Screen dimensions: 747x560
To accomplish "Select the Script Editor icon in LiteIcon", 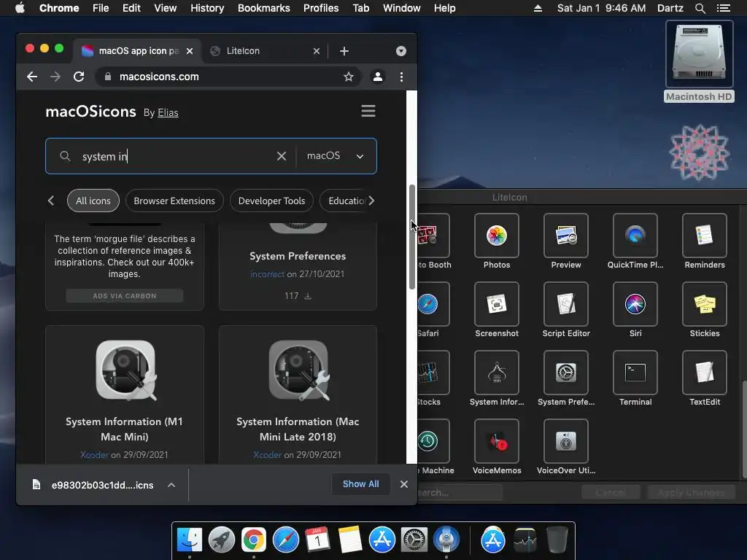I will 566,304.
